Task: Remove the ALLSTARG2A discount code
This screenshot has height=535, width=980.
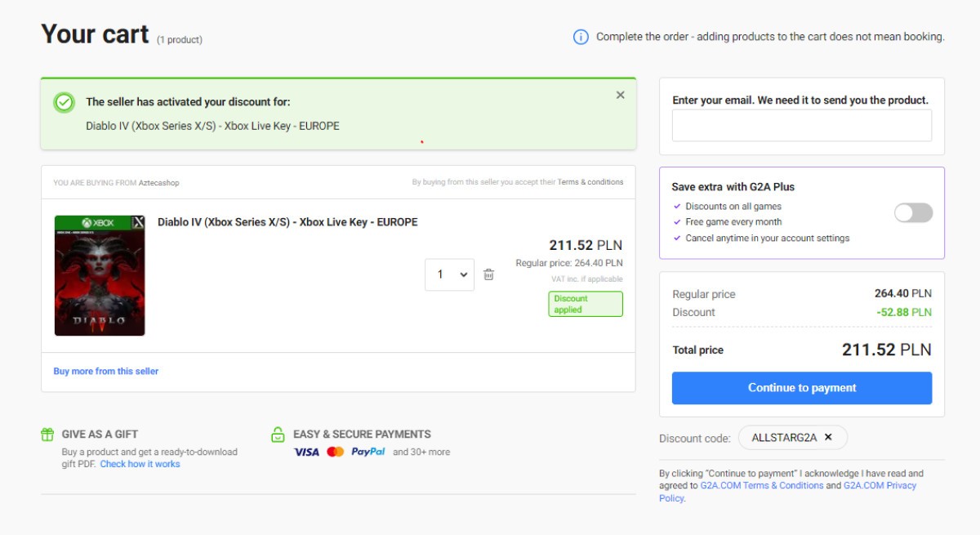Action: tap(828, 437)
